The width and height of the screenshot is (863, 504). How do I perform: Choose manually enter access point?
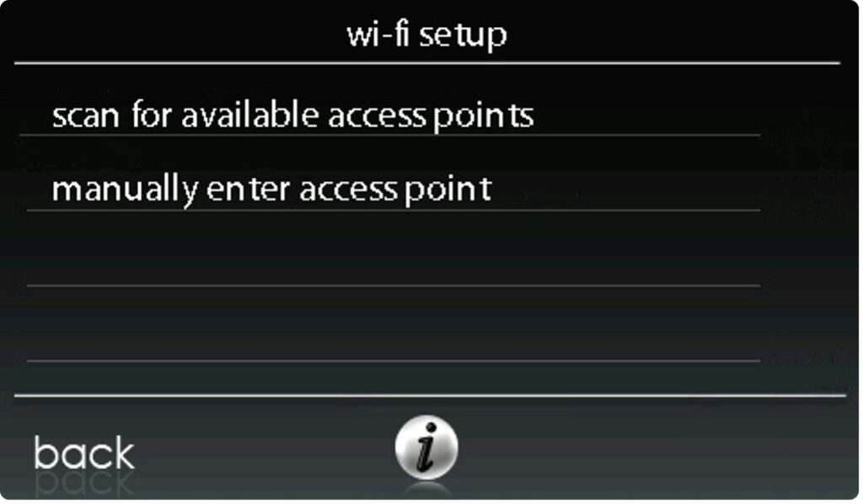point(394,189)
